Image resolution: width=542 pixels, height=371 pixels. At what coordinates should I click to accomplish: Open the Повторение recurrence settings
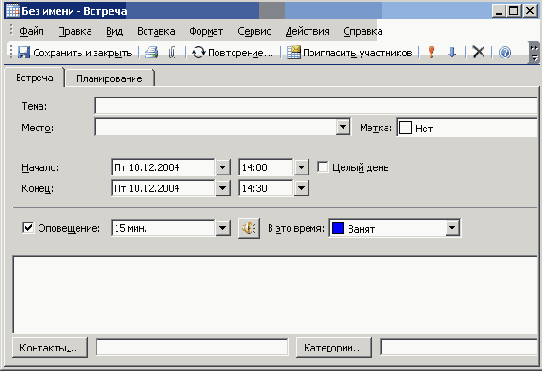[x=232, y=53]
